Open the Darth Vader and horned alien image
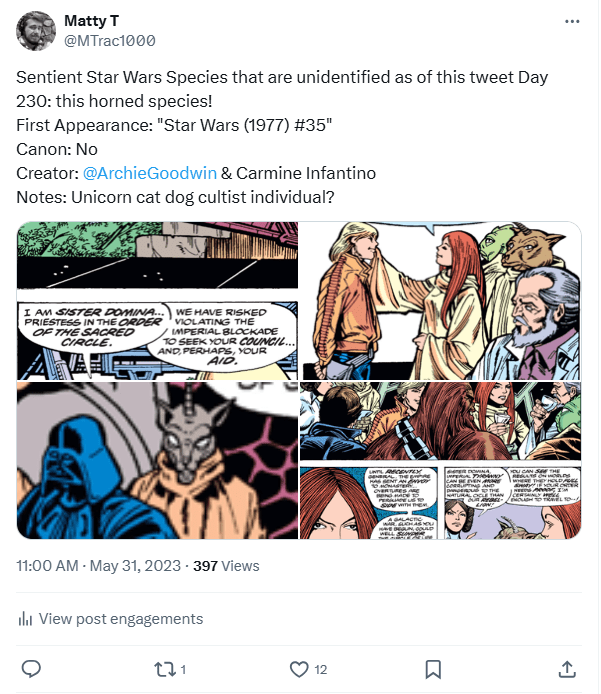The height and width of the screenshot is (694, 601). point(157,461)
